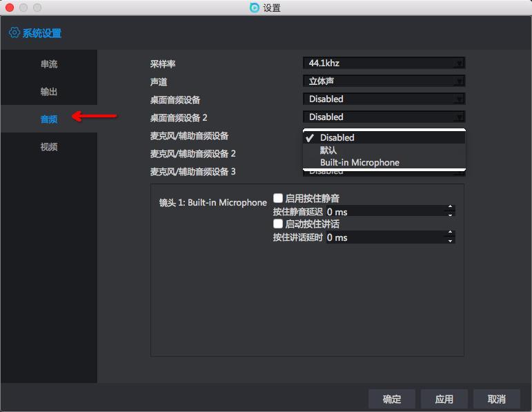Viewport: 532px width, 412px height.
Task: Close the 设置 window with the red button
Action: (10, 8)
